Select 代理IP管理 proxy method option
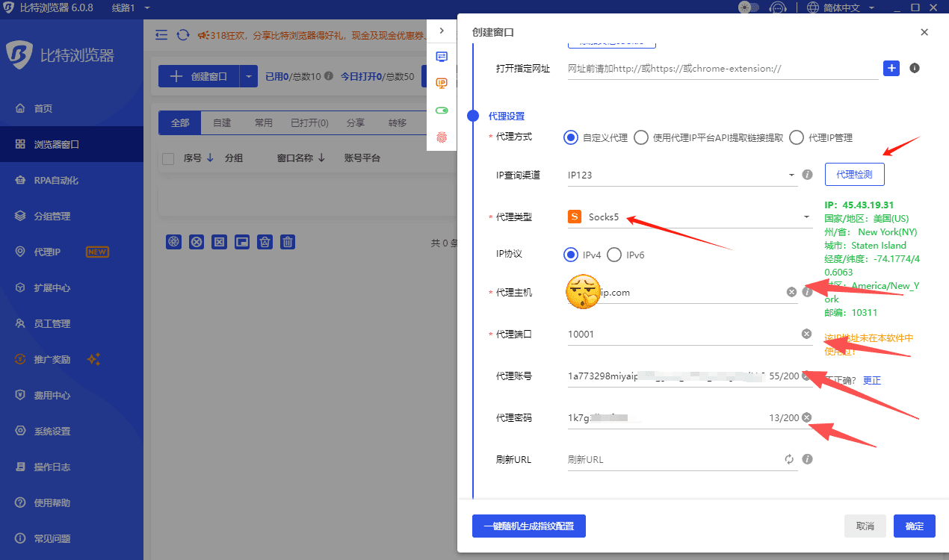 [797, 137]
